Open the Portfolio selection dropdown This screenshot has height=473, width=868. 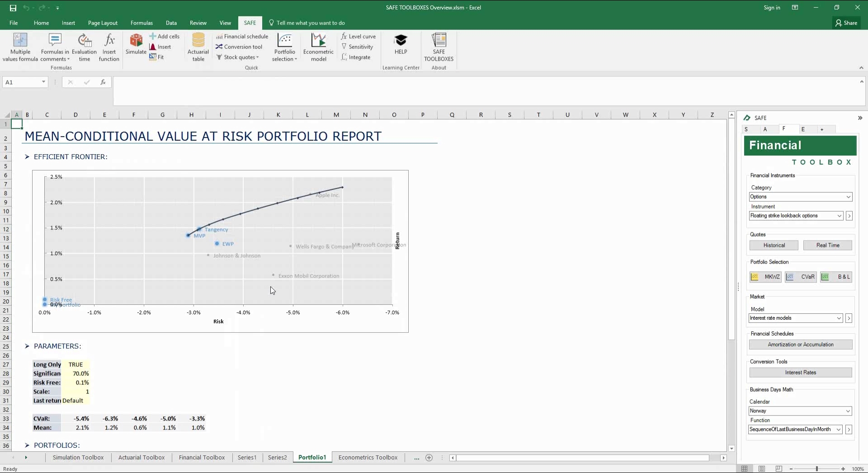284,47
